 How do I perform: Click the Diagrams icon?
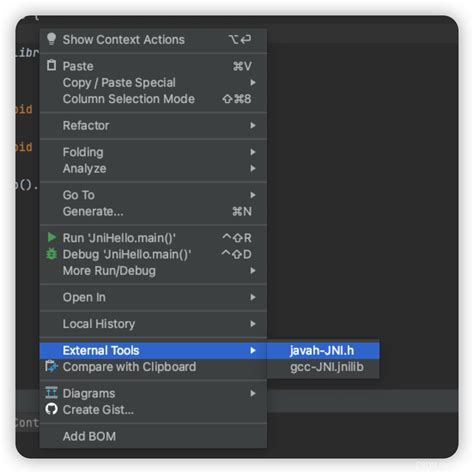click(x=51, y=393)
